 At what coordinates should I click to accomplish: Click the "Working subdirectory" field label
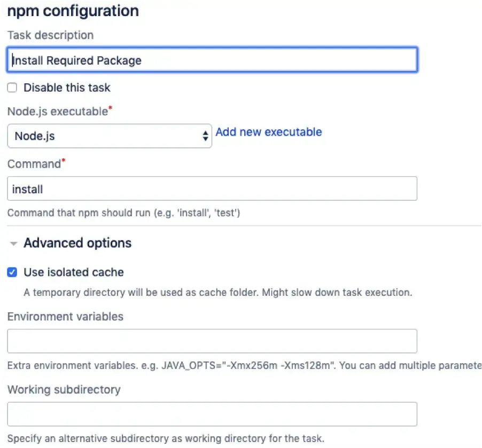64,389
